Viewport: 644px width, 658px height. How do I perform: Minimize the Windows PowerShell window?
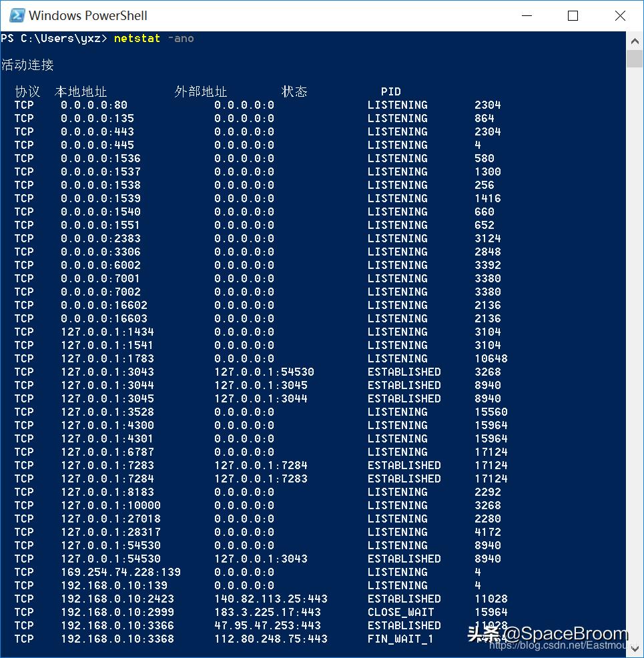[527, 15]
